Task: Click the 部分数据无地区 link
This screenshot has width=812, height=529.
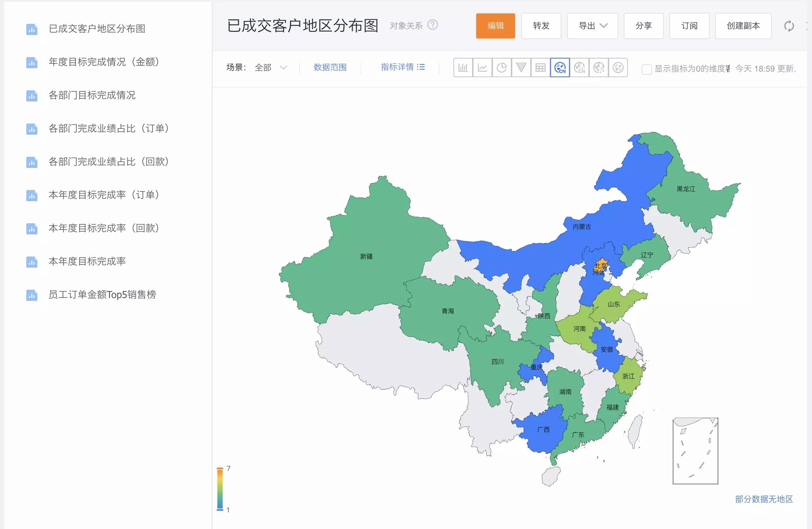Action: tap(764, 499)
